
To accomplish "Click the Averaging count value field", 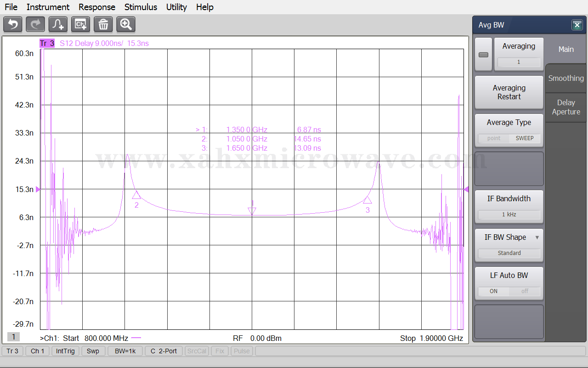I will [519, 62].
